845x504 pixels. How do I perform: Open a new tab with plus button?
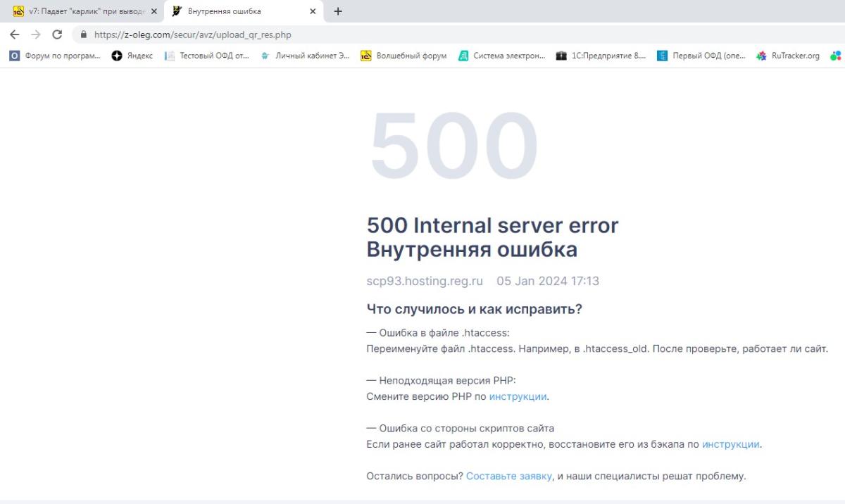(338, 11)
